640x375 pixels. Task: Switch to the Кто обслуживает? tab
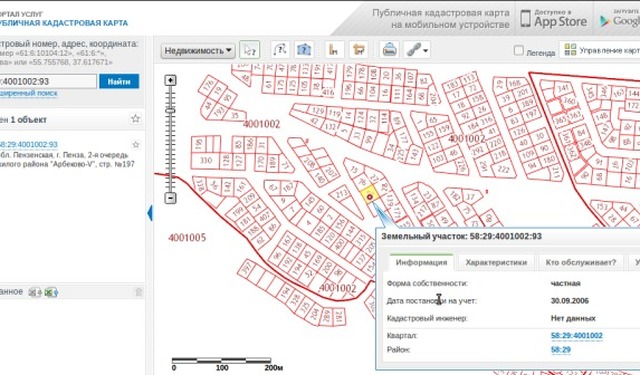point(581,262)
